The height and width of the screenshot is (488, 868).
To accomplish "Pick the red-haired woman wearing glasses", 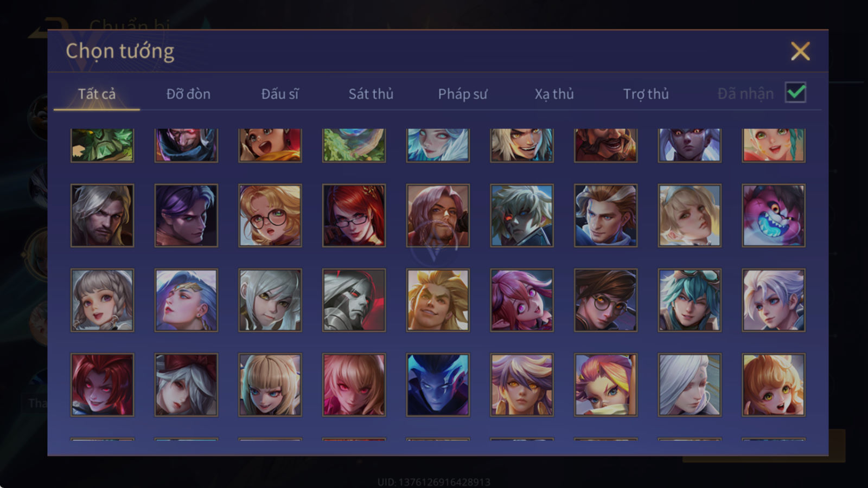I will coord(354,215).
